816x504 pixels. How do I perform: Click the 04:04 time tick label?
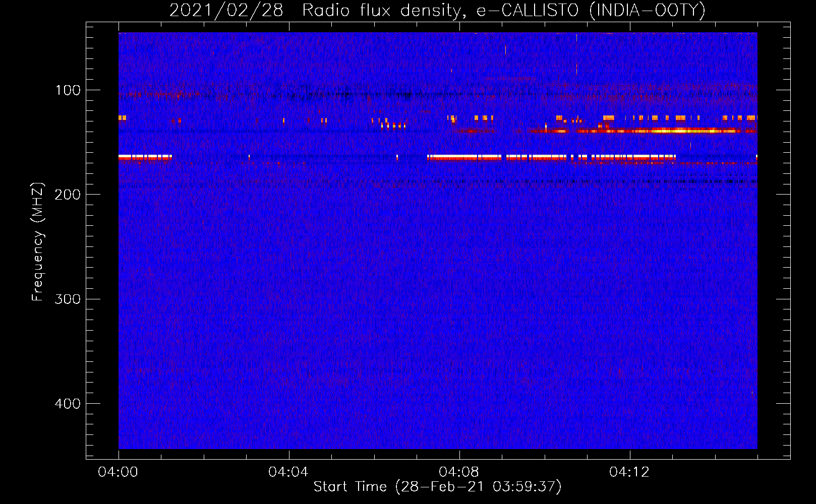click(x=288, y=472)
